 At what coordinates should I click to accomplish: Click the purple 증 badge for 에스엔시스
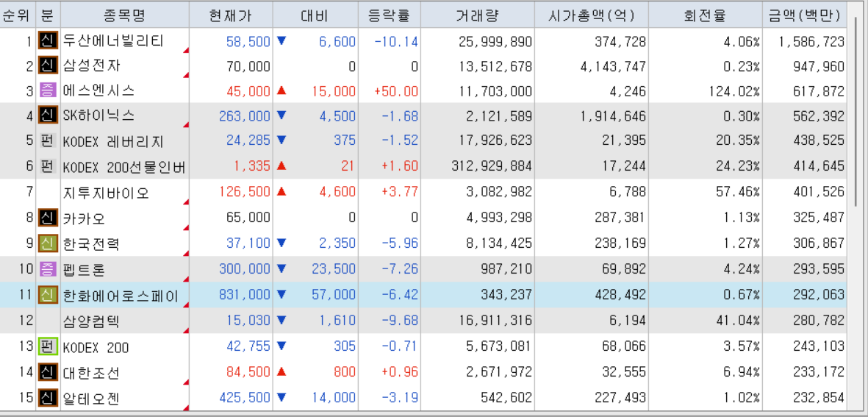(48, 90)
